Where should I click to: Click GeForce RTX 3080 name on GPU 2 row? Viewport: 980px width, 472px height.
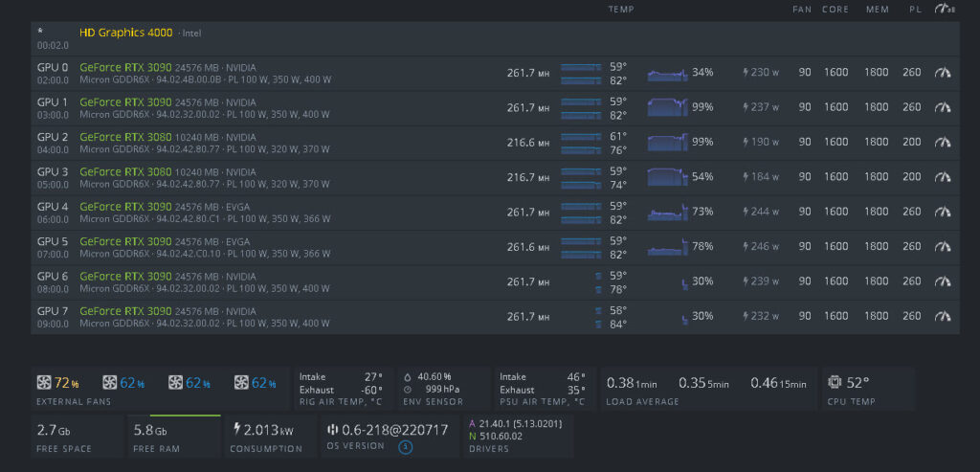pyautogui.click(x=125, y=137)
